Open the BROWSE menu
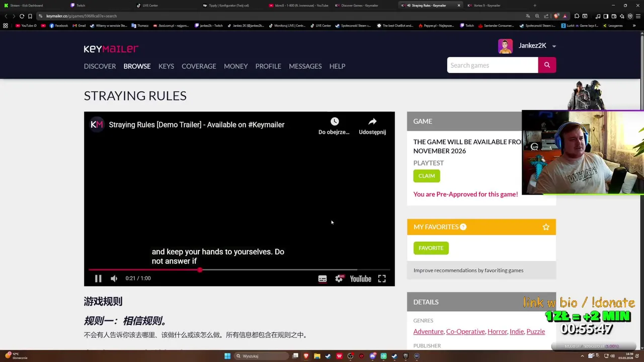Viewport: 644px width, 362px height. (x=137, y=66)
